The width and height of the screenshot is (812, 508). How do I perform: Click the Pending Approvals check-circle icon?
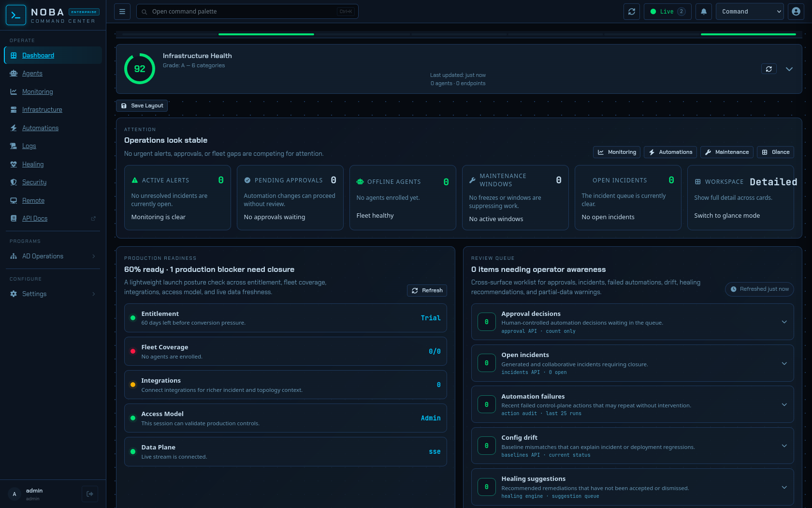pos(247,180)
